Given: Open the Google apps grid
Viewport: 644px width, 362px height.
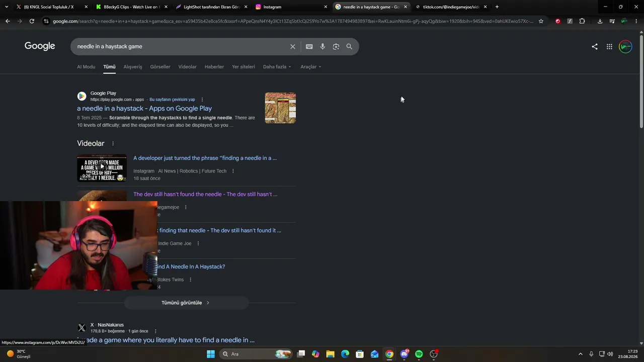Looking at the screenshot, I should pos(609,47).
